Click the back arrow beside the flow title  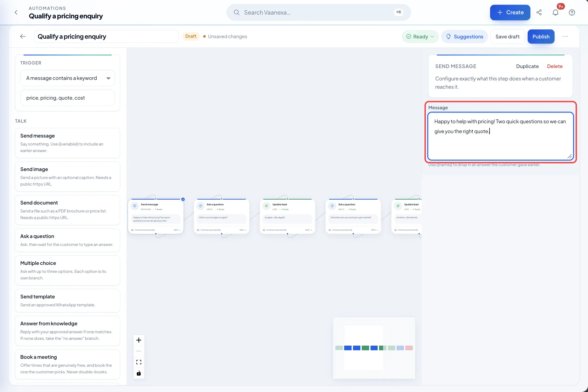[23, 37]
